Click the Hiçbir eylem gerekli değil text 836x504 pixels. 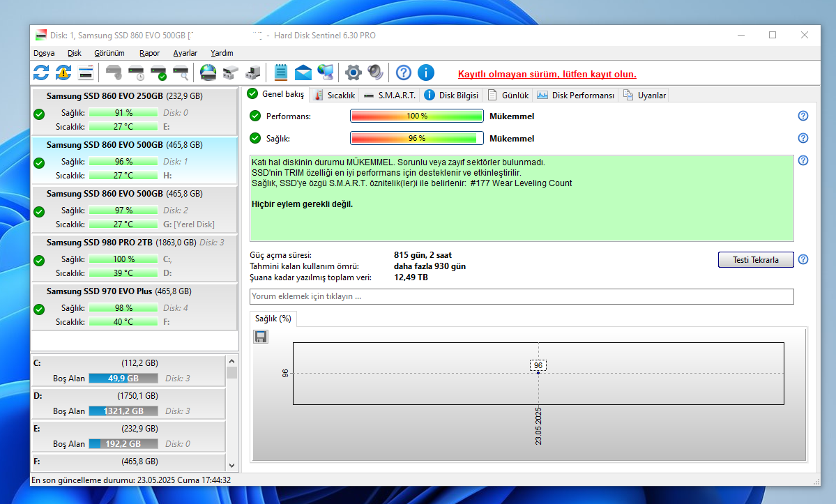click(x=303, y=204)
